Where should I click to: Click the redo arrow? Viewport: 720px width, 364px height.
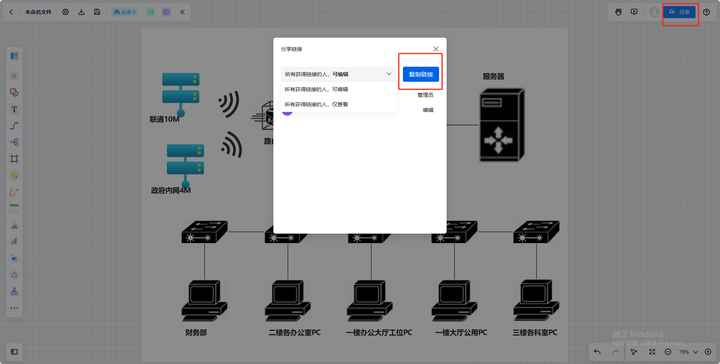(x=615, y=352)
